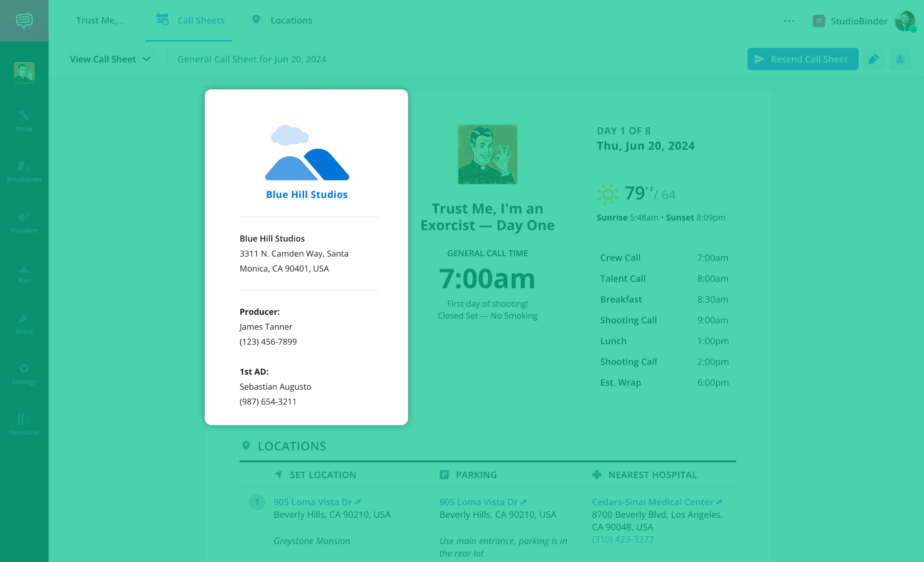
Task: Click the Resend Call Sheet button
Action: 803,59
